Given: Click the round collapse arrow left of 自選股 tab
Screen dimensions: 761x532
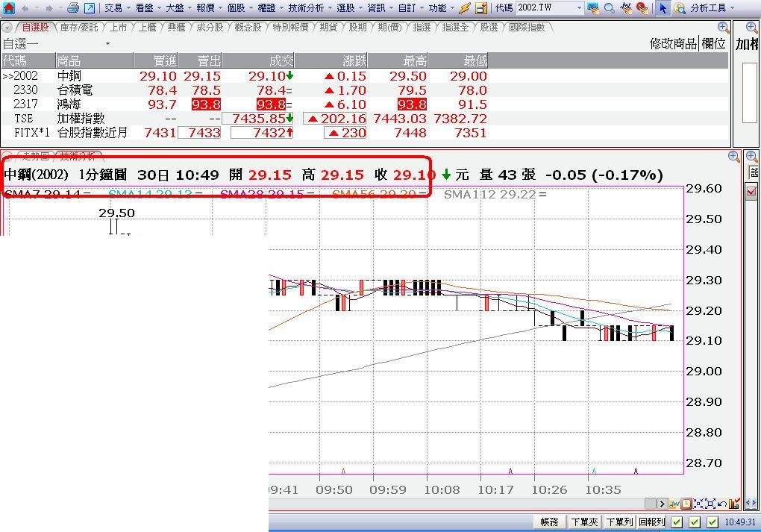Looking at the screenshot, I should point(7,28).
